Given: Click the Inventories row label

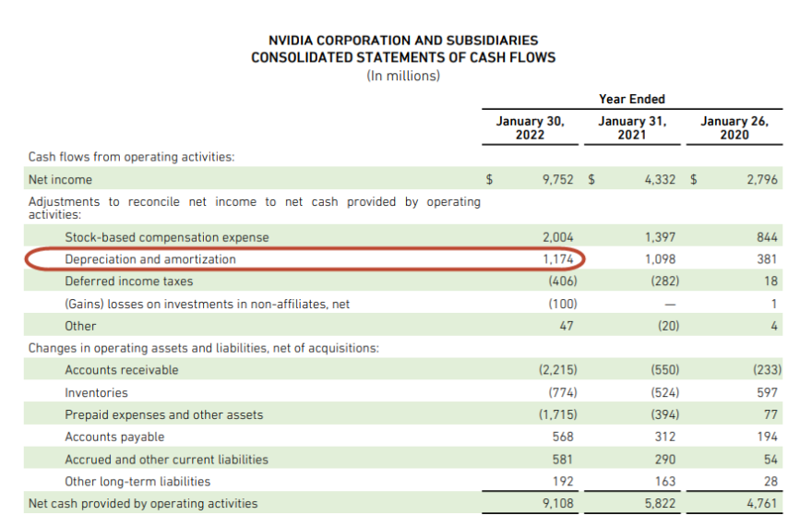Looking at the screenshot, I should [x=96, y=392].
